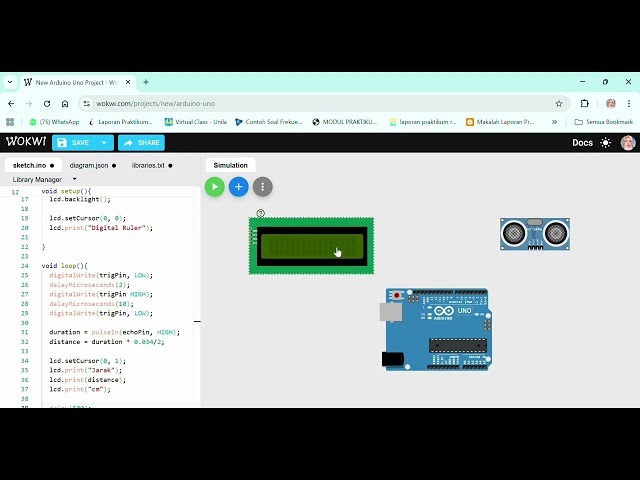640x480 pixels.
Task: Click the code line void loop(){
Action: click(64, 266)
